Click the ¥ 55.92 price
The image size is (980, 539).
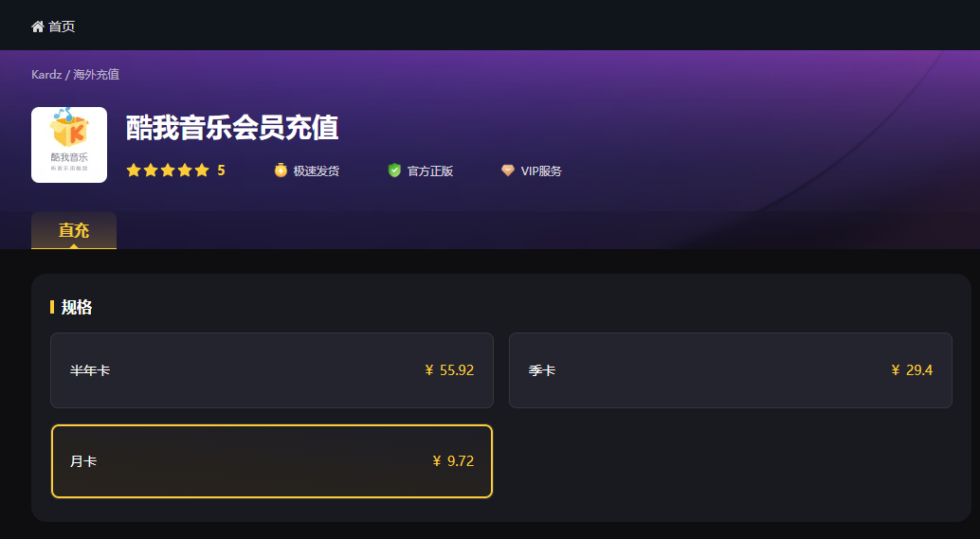pyautogui.click(x=449, y=370)
